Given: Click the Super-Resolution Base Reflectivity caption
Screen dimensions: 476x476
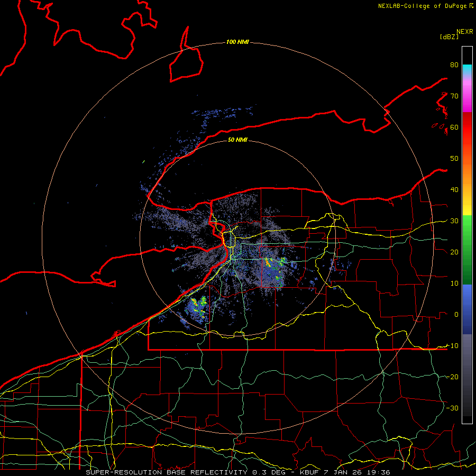Looking at the screenshot, I should pos(238,472).
